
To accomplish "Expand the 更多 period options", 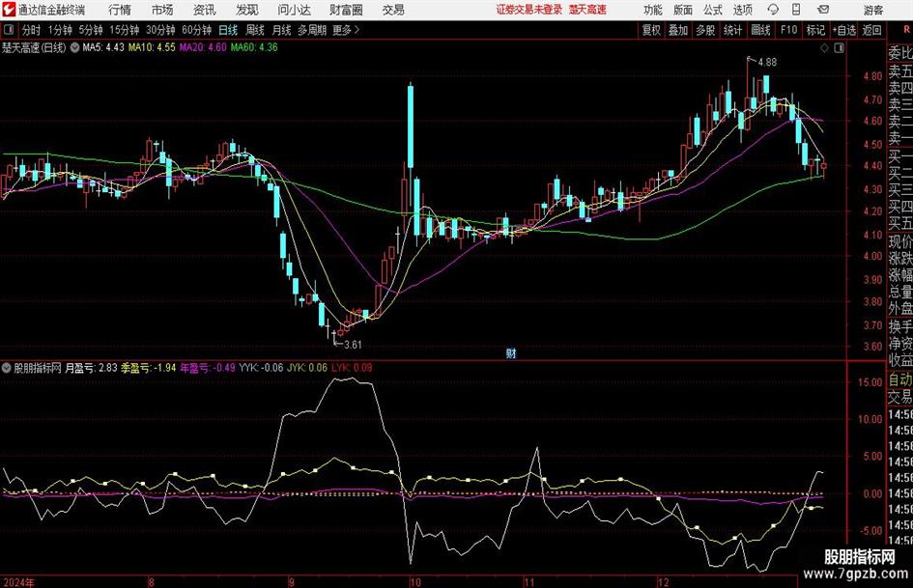I will click(x=346, y=30).
